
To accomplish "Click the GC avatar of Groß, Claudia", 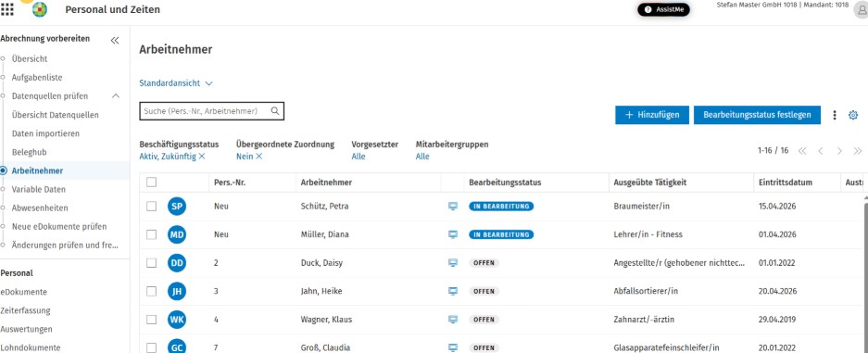I will (177, 347).
